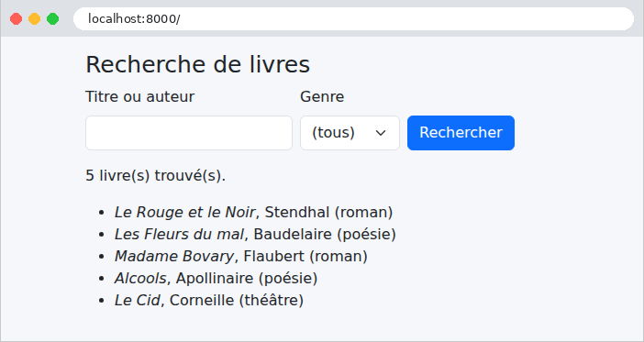
Task: Click the Rechercher button
Action: (x=461, y=133)
